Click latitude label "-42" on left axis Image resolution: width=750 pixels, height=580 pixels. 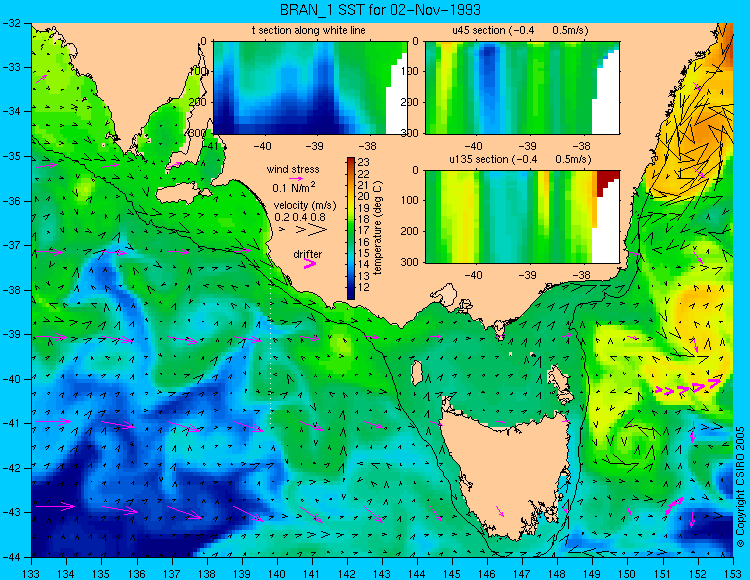[x=11, y=468]
